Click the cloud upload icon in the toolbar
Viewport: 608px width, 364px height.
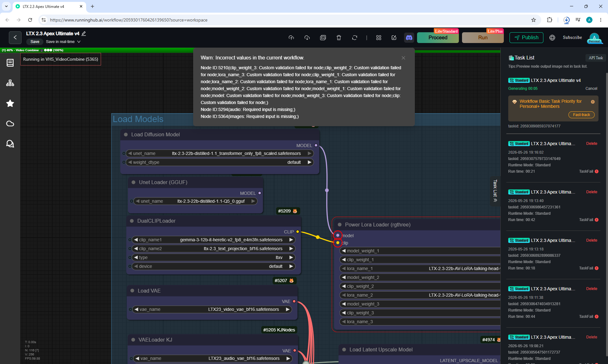[291, 38]
